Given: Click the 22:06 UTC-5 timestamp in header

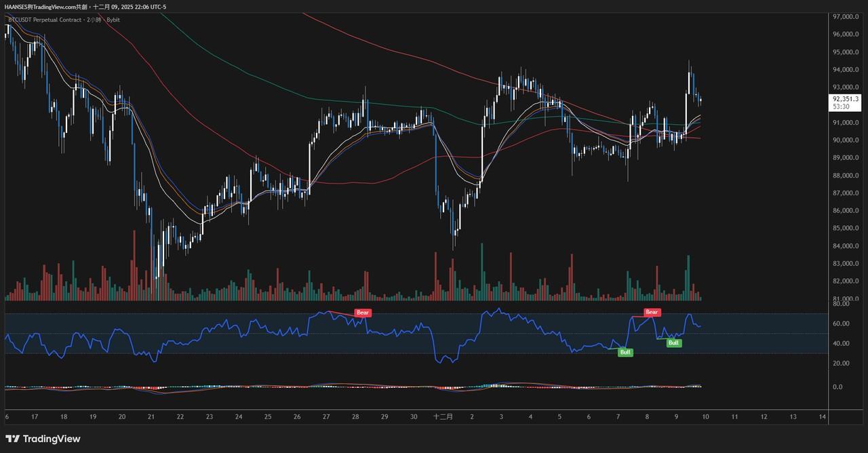Looking at the screenshot, I should pos(150,7).
